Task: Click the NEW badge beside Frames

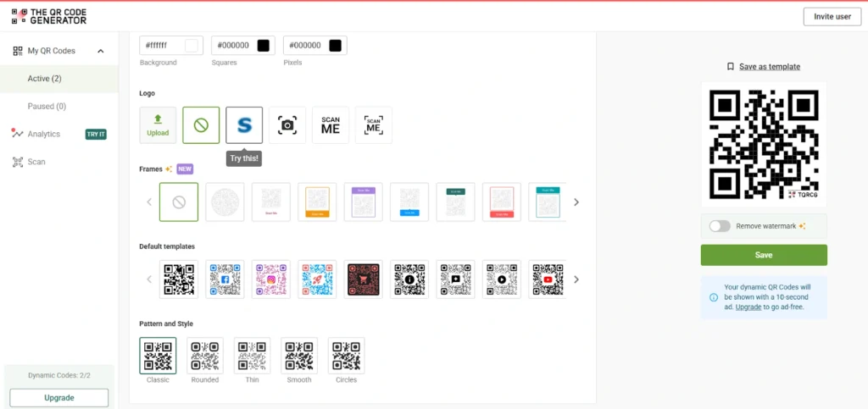Action: click(x=185, y=169)
